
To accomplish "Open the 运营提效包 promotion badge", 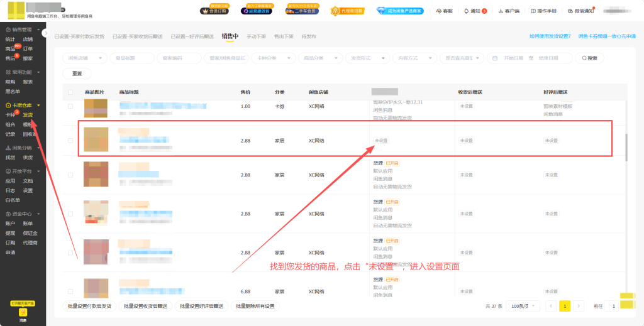I will point(257,11).
